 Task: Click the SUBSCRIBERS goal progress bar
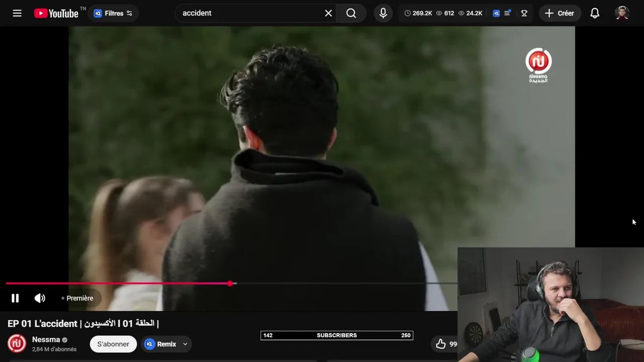(x=337, y=335)
